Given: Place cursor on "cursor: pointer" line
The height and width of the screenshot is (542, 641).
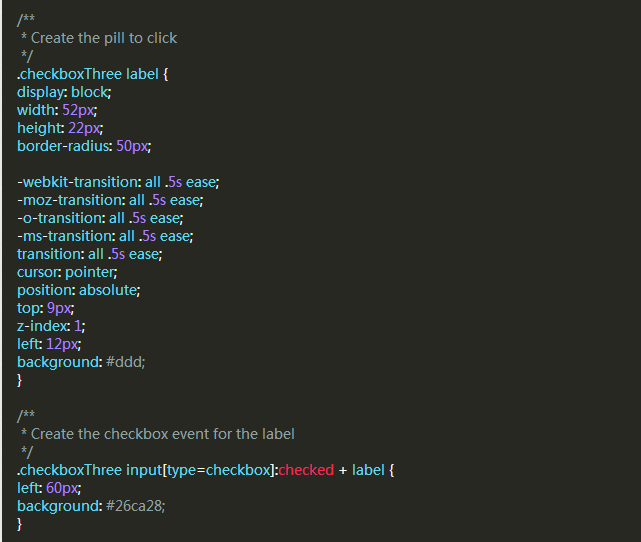Looking at the screenshot, I should click(66, 272).
